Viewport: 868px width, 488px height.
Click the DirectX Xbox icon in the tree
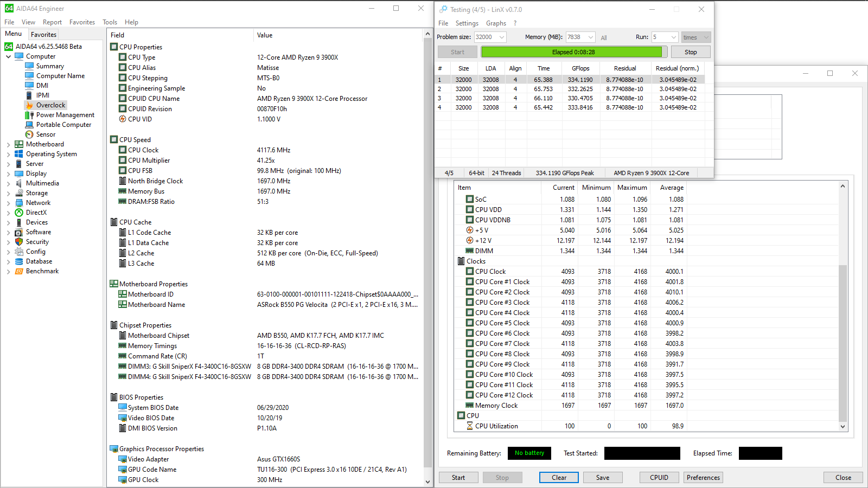[x=19, y=213]
